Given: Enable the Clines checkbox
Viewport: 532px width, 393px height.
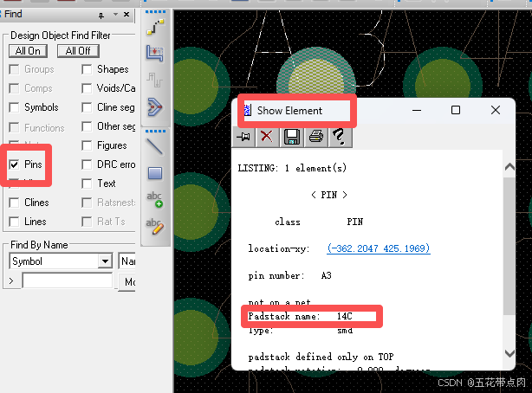Looking at the screenshot, I should click(x=14, y=203).
